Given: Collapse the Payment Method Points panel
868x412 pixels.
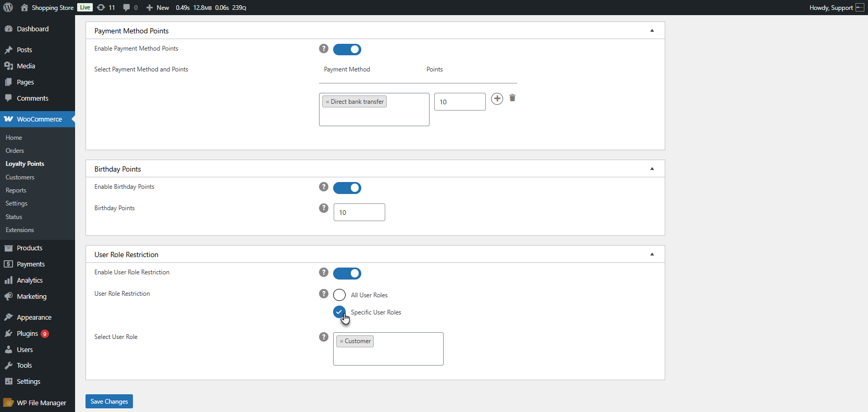Looking at the screenshot, I should click(652, 30).
